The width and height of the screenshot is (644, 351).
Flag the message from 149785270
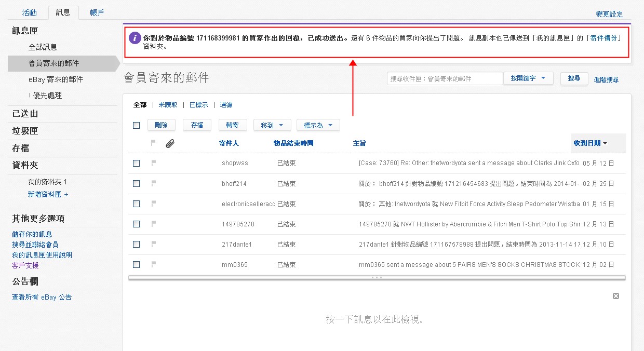[153, 224]
